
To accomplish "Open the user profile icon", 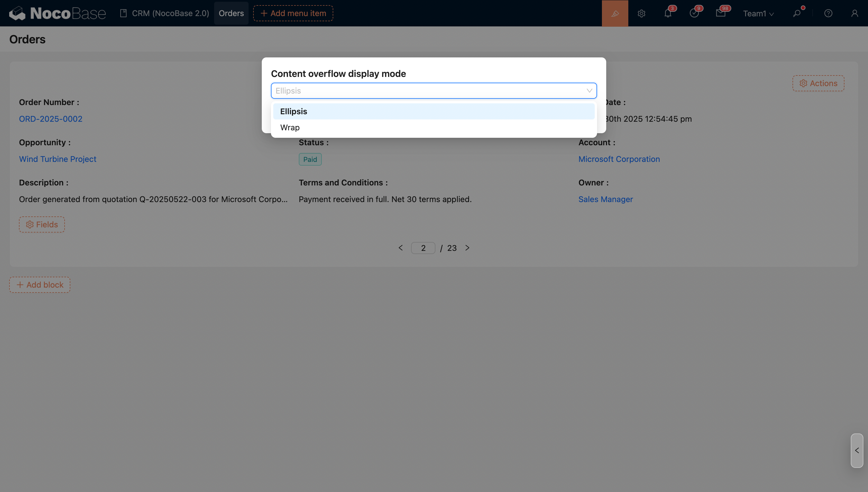I will (x=855, y=13).
